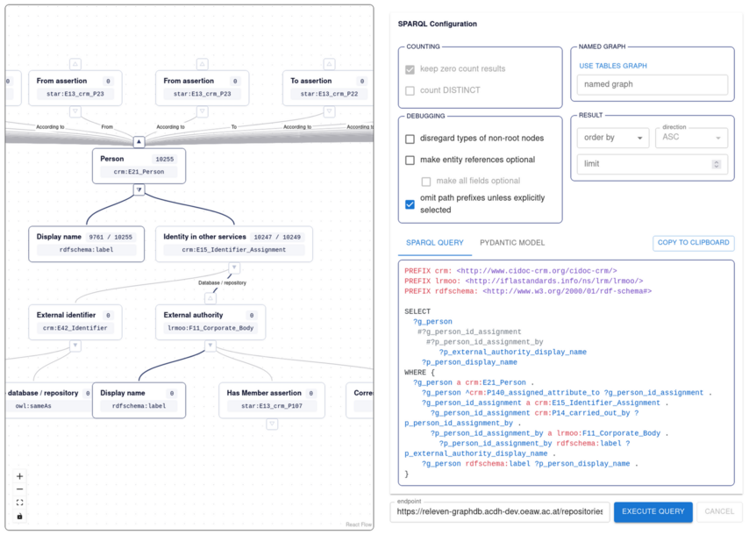Select the External authority node
The image size is (756, 535).
point(210,322)
